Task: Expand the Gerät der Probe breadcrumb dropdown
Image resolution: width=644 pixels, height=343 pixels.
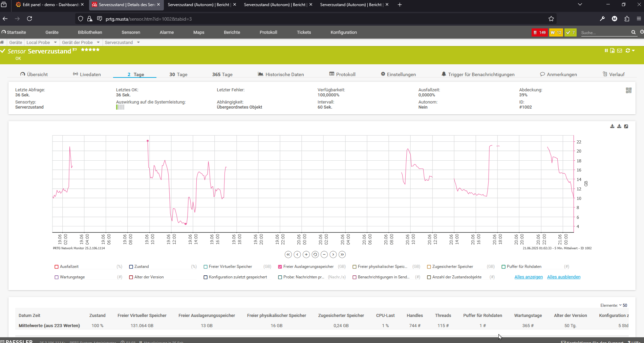Action: point(98,42)
